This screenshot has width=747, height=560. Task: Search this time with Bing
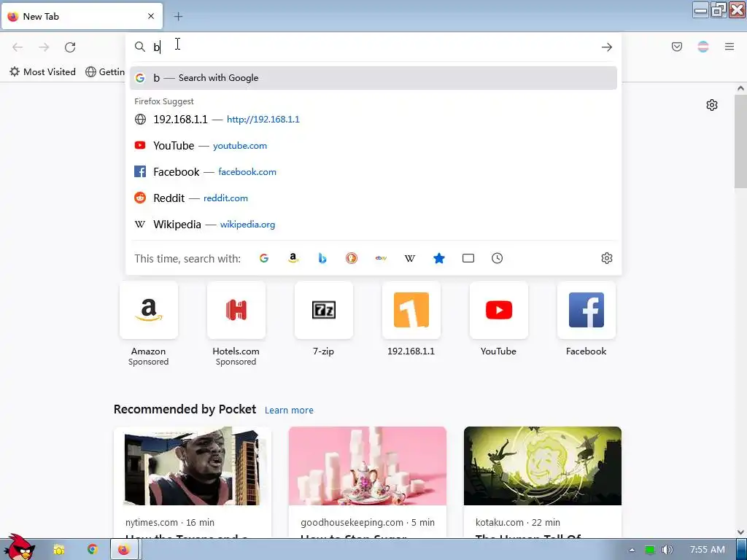point(322,258)
